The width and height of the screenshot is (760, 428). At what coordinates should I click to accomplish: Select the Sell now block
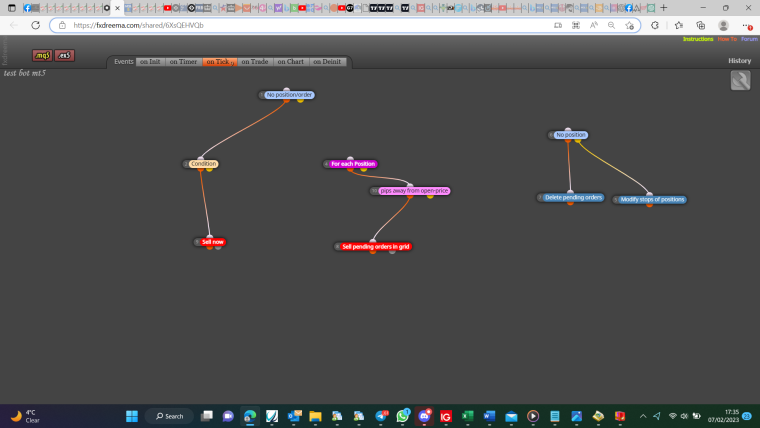213,242
